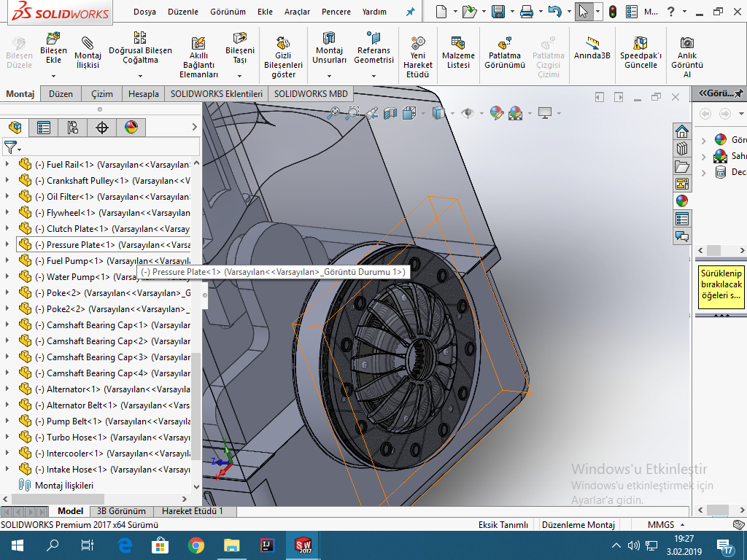
Task: Open DisplayManager color ball tab
Action: point(131,128)
